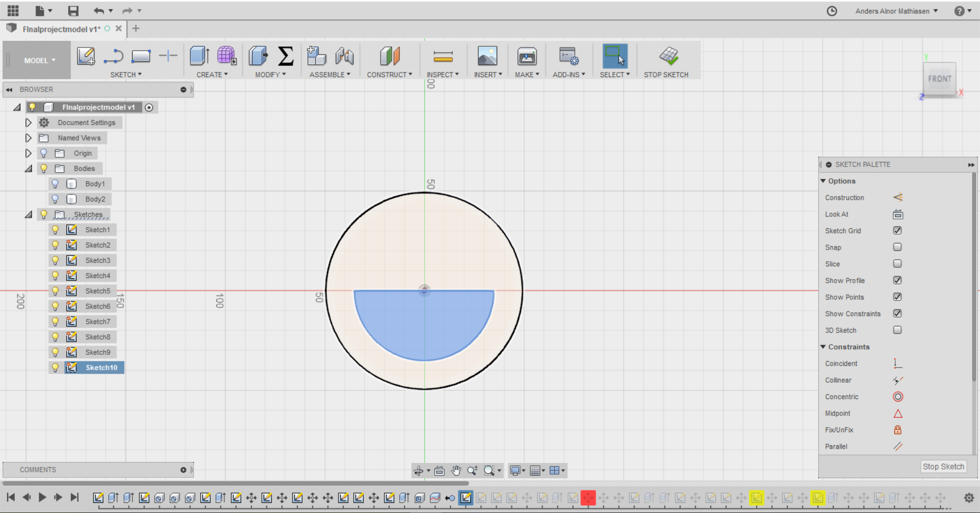Viewport: 980px width, 513px height.
Task: Hide Sketch10 using its lightbulb
Action: (x=56, y=368)
